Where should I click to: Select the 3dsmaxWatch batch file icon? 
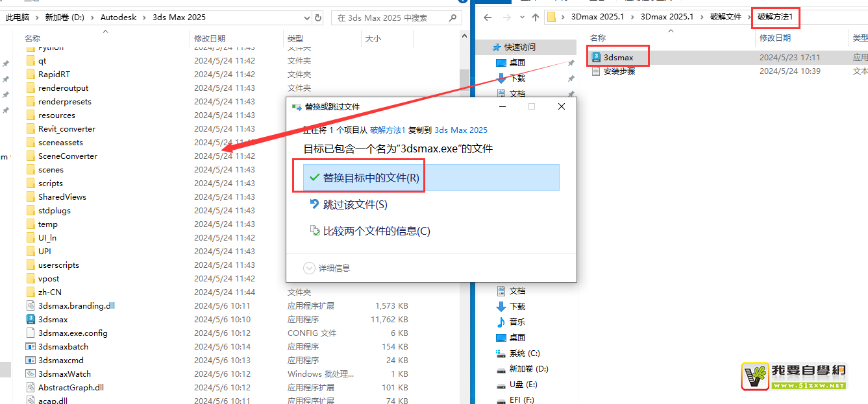31,374
